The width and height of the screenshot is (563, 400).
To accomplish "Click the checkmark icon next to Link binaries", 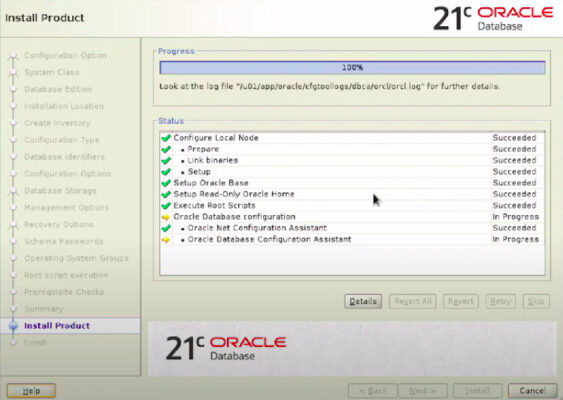I will 166,161.
